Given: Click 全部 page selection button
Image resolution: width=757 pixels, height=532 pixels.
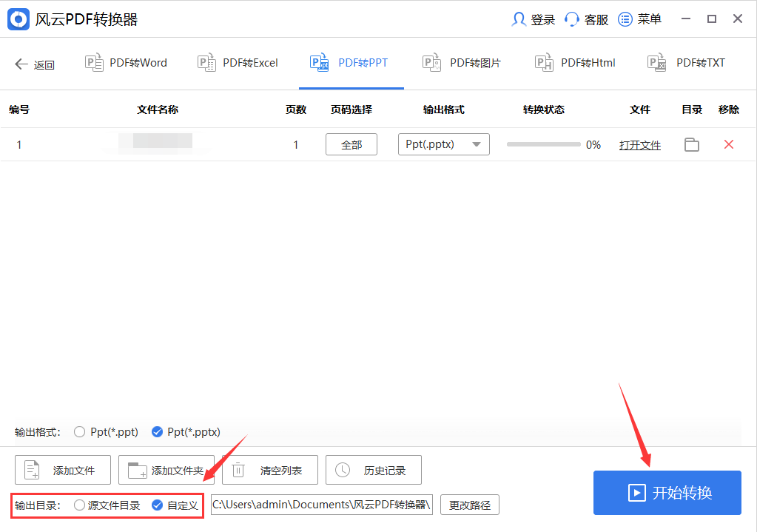Looking at the screenshot, I should [351, 144].
